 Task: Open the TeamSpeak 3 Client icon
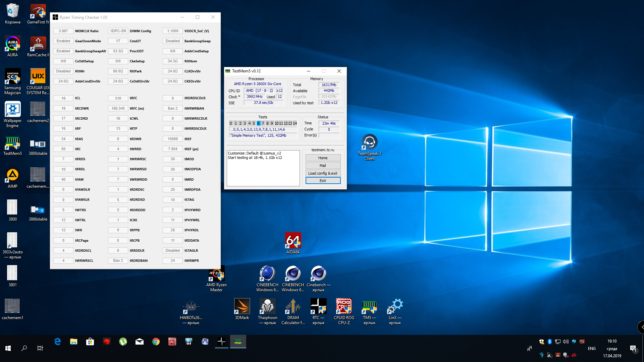(x=369, y=142)
